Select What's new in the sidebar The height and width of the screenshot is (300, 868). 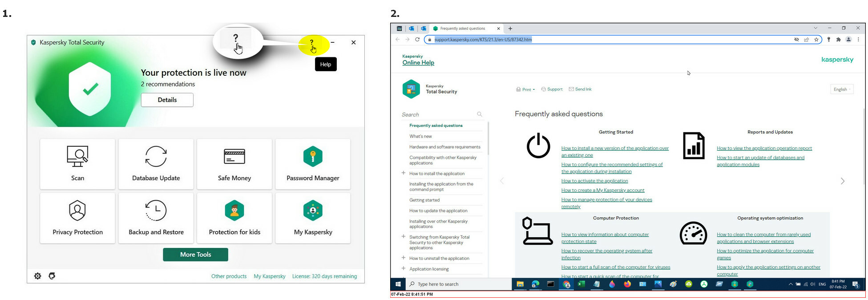420,136
